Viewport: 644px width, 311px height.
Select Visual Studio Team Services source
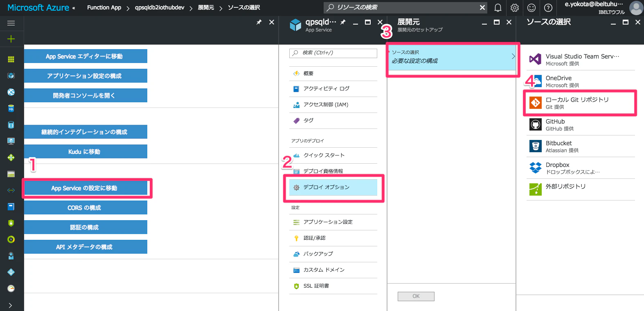tap(581, 60)
